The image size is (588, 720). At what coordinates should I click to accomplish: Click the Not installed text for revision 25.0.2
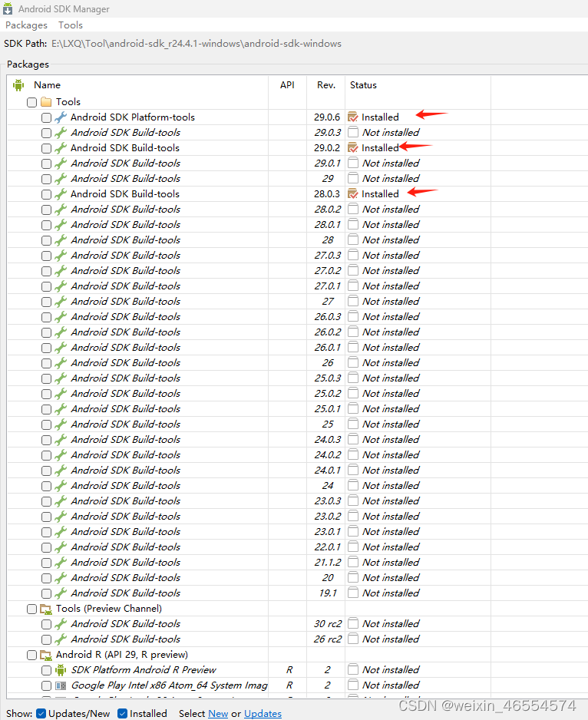391,394
